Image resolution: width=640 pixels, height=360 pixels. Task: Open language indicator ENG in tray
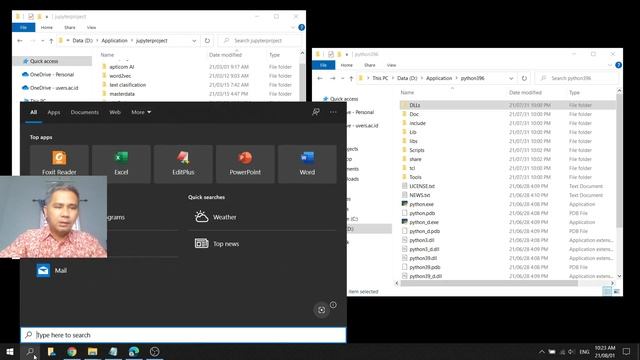click(584, 351)
